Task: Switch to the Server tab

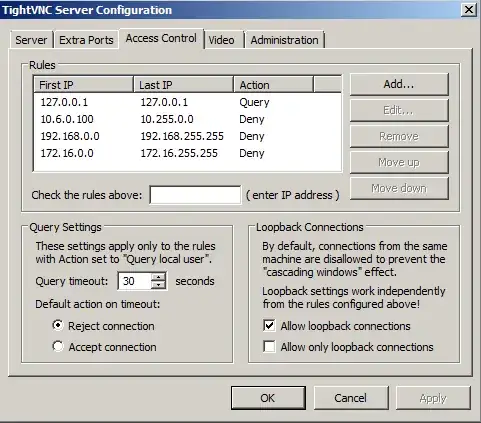Action: pyautogui.click(x=31, y=40)
